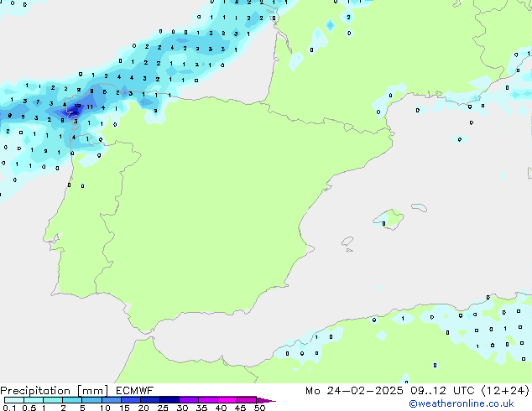This screenshot has height=411, width=532.
Task: Click the '50' legend scale label
Action: pos(259,408)
